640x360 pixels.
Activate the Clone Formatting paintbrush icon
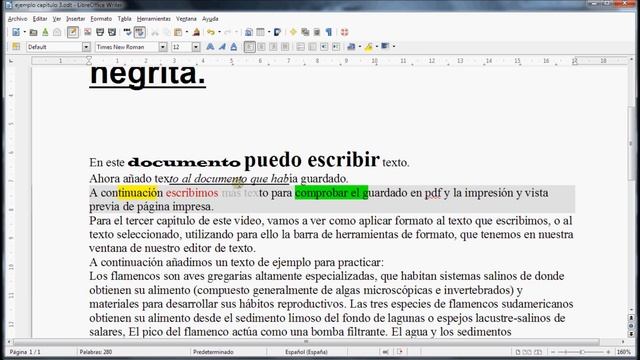[x=196, y=32]
